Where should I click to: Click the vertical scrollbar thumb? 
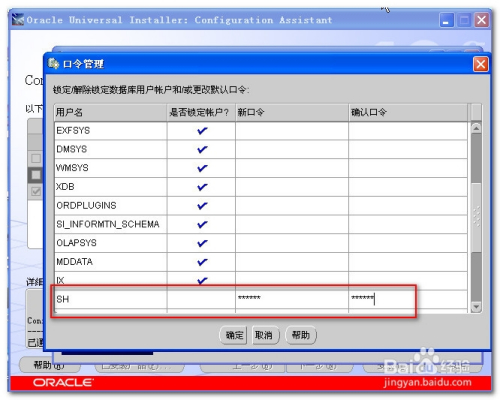[476, 217]
